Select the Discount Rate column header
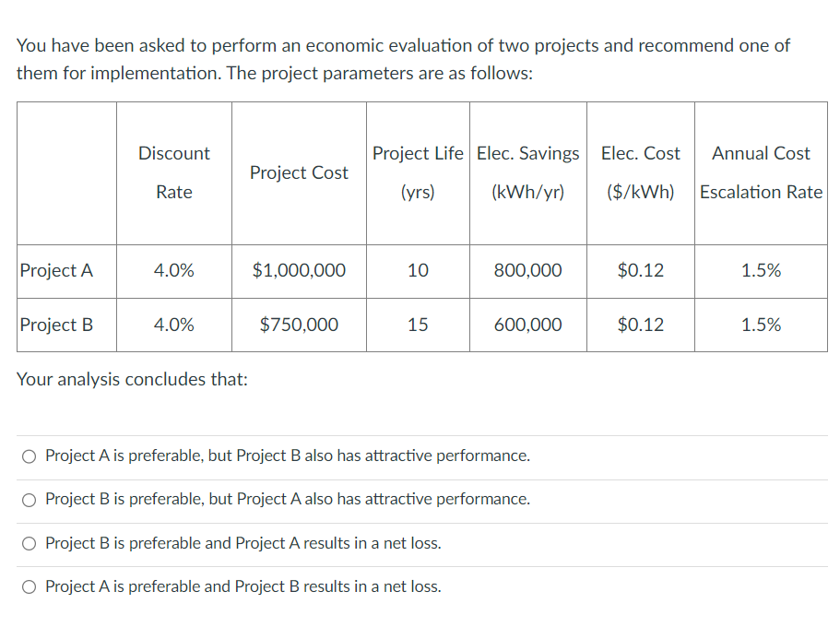Screen dimensions: 840x627 [x=173, y=172]
